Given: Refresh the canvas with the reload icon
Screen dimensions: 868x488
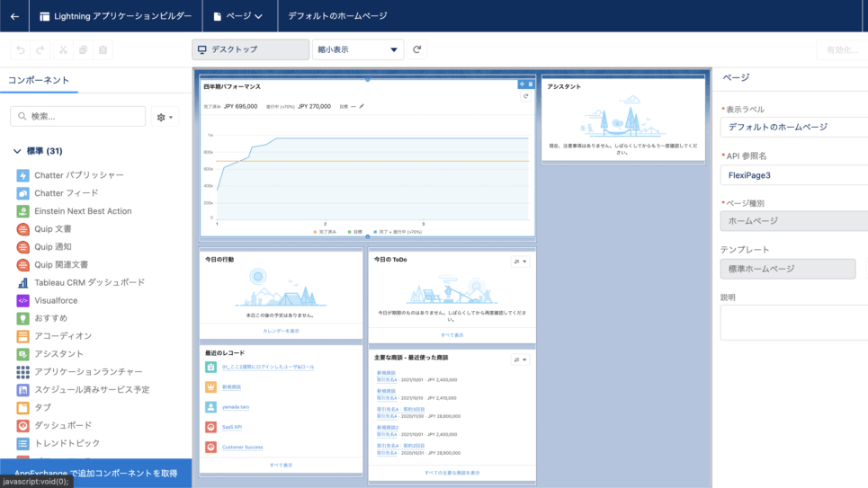Looking at the screenshot, I should [417, 50].
